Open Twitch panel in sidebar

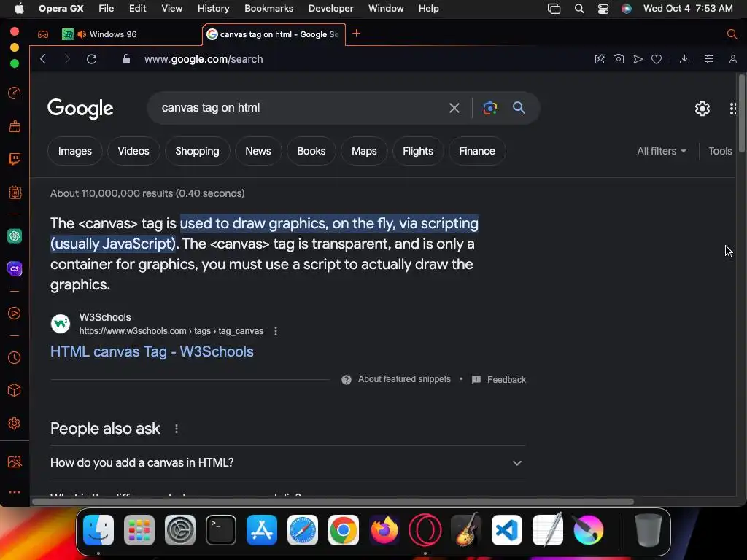pos(15,158)
